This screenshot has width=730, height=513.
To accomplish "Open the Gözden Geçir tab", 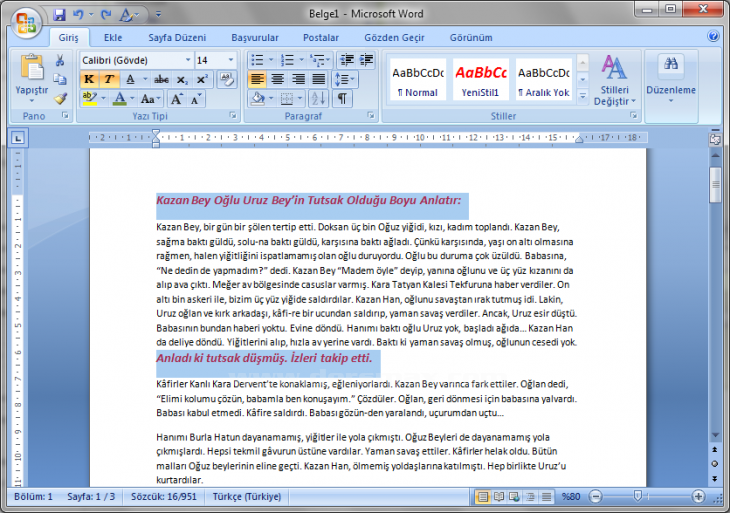I will click(x=394, y=37).
